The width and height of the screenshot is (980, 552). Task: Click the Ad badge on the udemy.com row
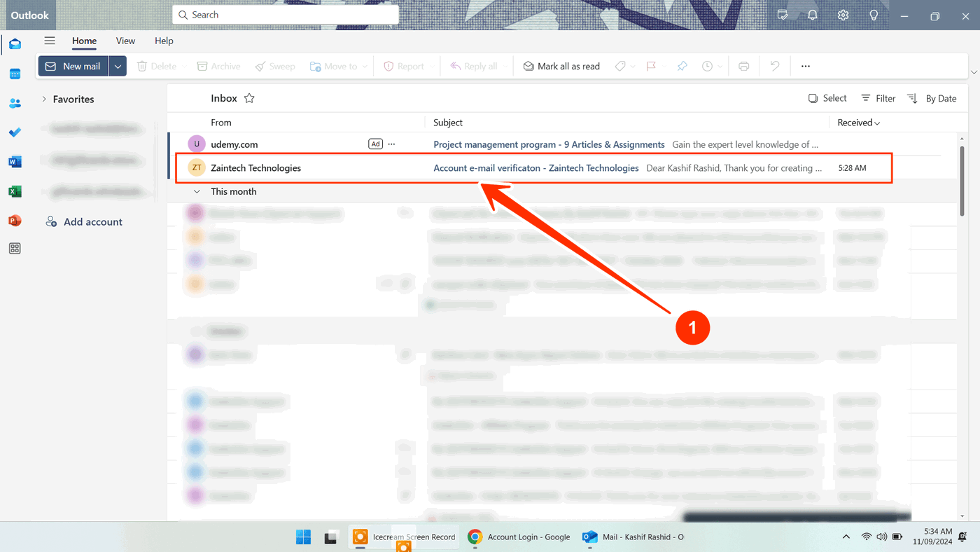tap(375, 144)
